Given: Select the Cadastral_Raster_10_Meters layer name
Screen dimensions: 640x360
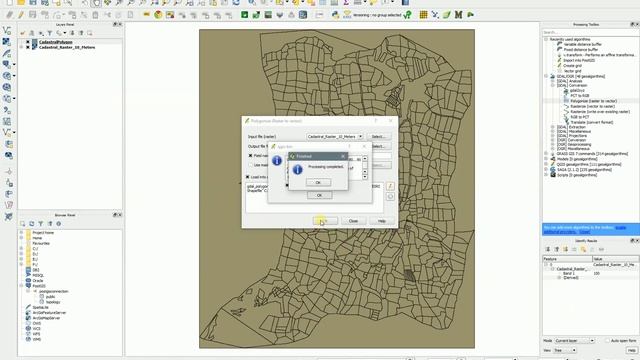Looking at the screenshot, I should [67, 47].
